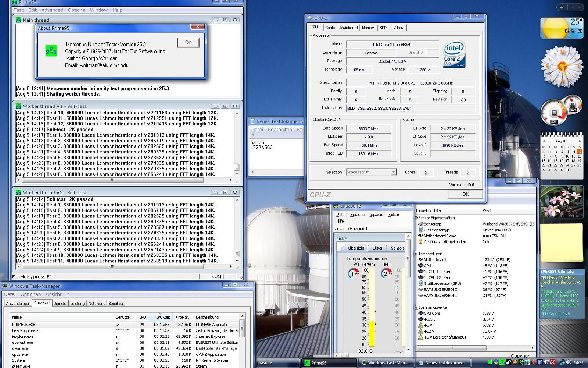Click Windows Task-Manager taskbar button
588x368 pixels.
pos(386,363)
